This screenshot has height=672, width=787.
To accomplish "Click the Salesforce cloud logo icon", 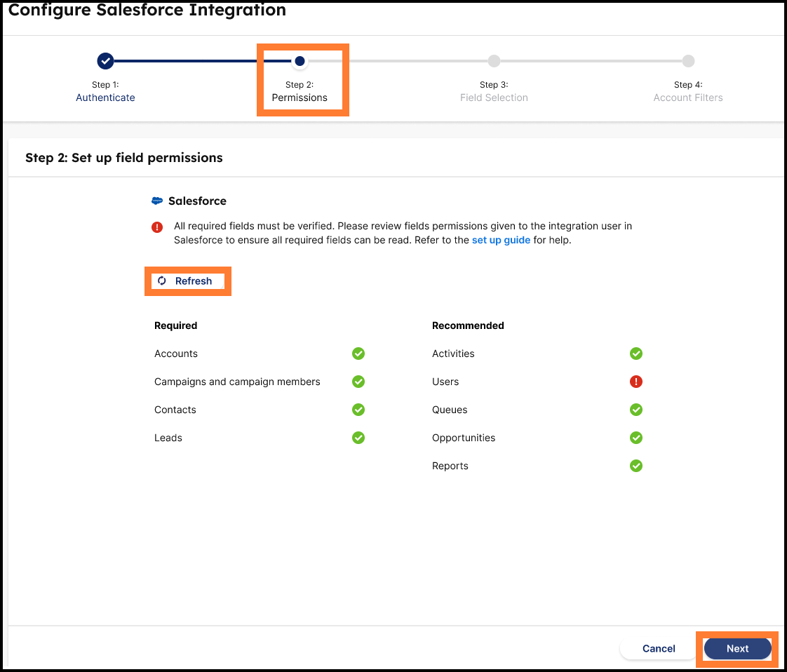I will click(x=157, y=201).
